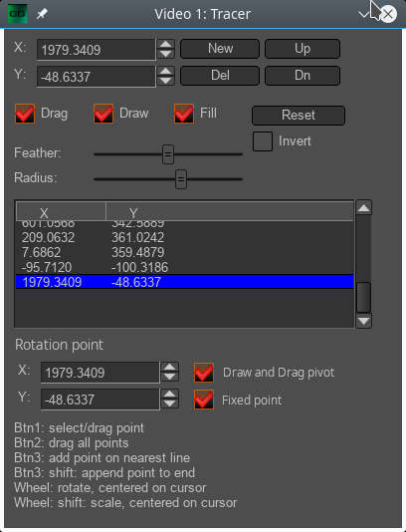Toggle the Fixed point checkbox
406x532 pixels.
[x=204, y=399]
